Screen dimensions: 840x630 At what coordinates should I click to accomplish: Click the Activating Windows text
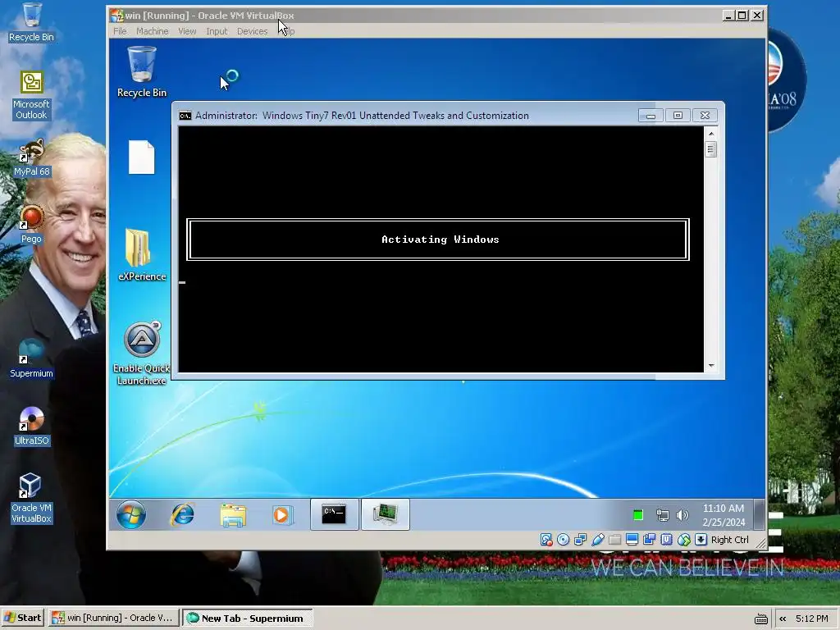441,240
